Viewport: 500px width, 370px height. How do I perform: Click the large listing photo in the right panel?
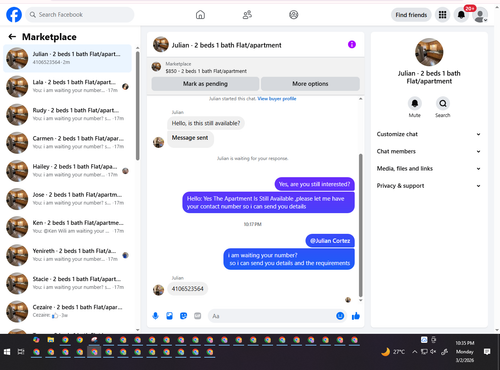point(429,52)
